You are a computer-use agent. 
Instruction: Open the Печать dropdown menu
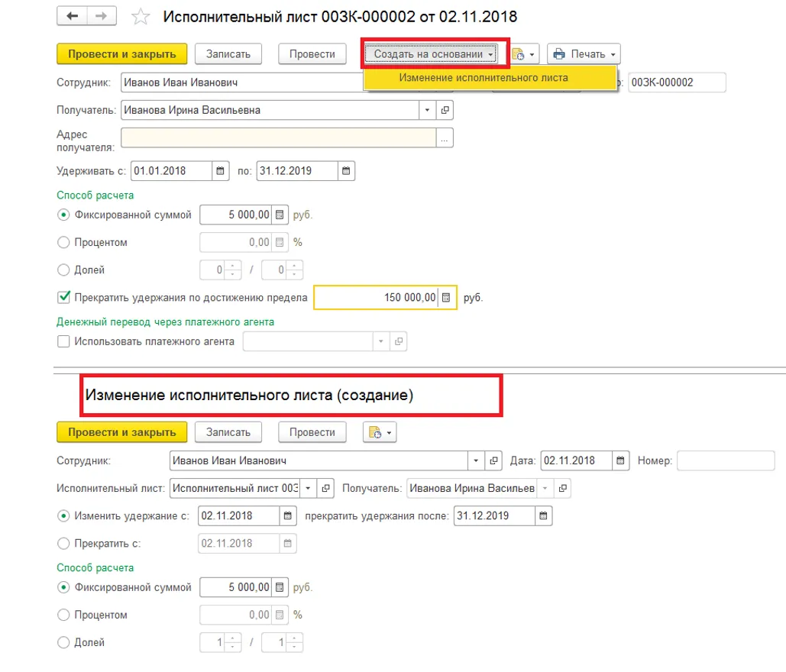pyautogui.click(x=584, y=54)
